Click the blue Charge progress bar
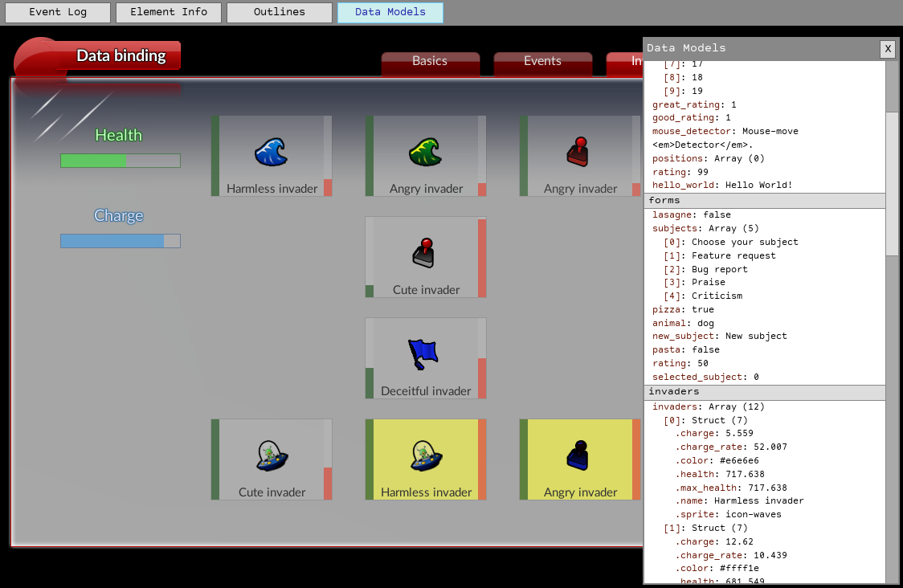903x588 pixels. (120, 241)
